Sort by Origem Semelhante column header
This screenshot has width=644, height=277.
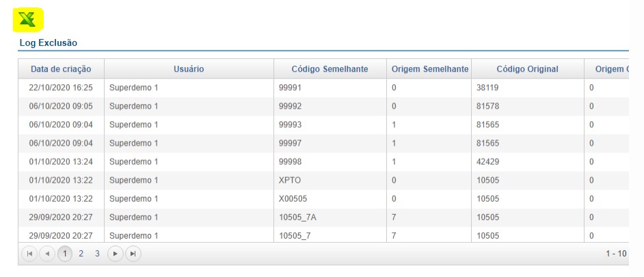click(429, 69)
